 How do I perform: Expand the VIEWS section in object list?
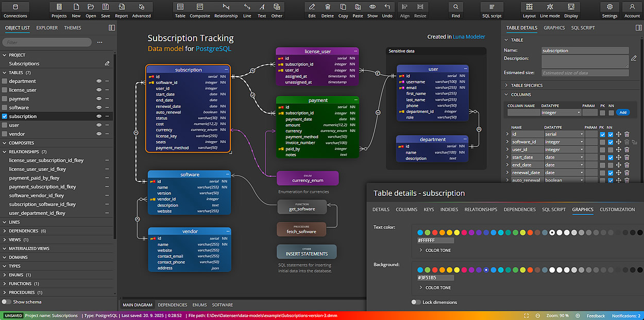point(5,240)
